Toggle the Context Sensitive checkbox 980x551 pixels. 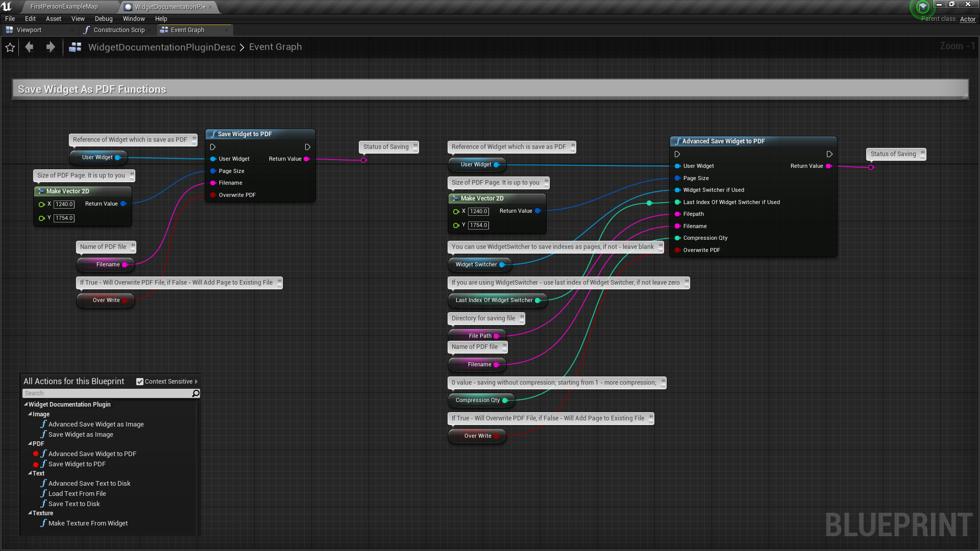click(140, 382)
